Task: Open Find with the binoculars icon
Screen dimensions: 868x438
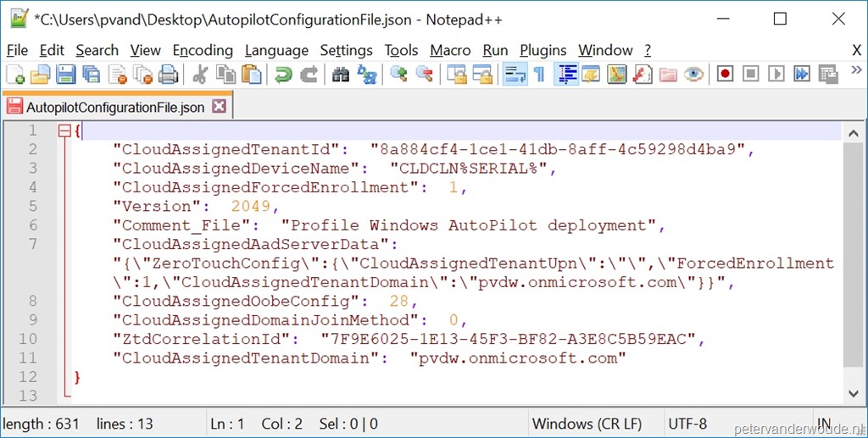Action: tap(341, 74)
